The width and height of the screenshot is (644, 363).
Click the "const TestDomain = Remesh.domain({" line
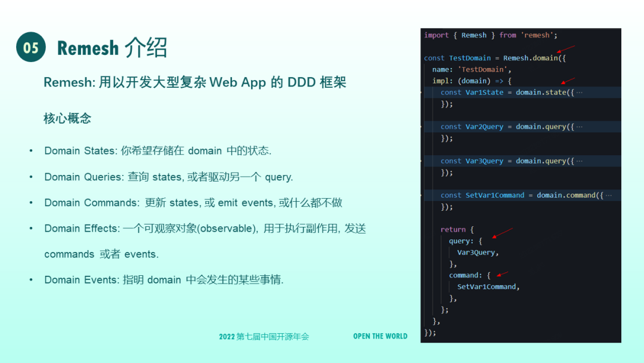[495, 58]
